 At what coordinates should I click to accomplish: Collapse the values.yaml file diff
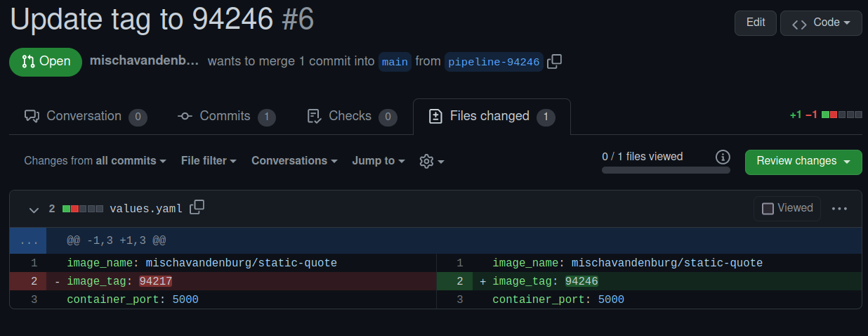pyautogui.click(x=33, y=209)
